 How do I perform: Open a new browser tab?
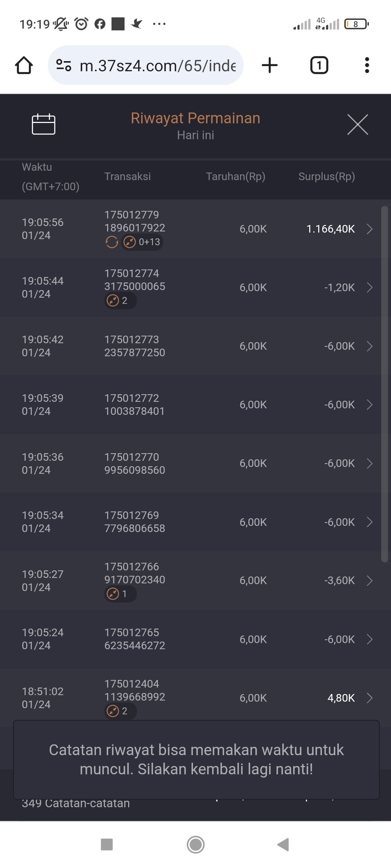coord(270,65)
